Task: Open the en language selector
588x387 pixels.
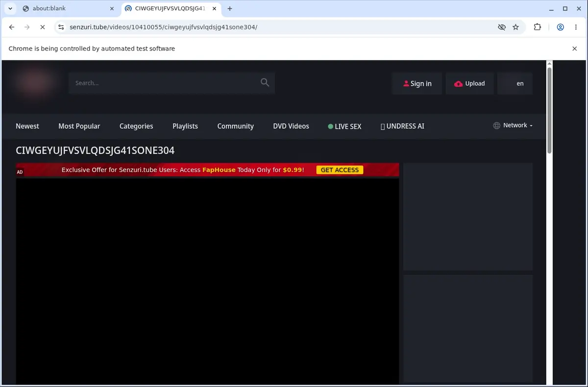Action: (515, 83)
